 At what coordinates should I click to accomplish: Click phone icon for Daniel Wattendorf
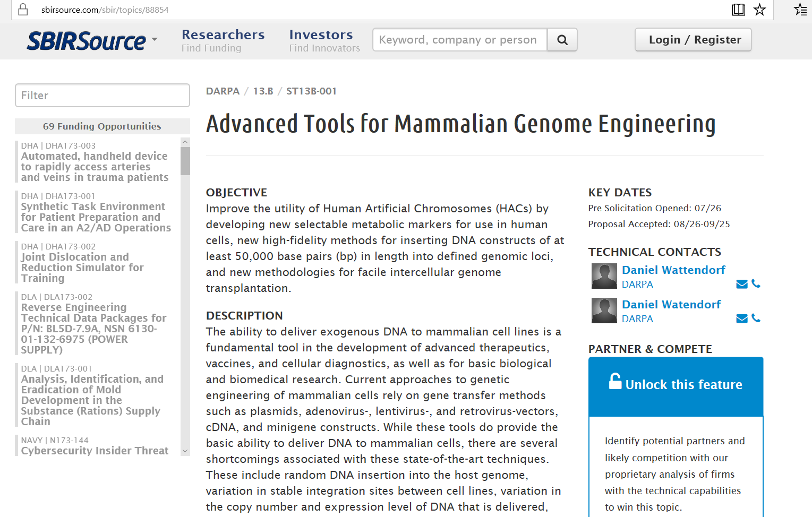click(756, 283)
